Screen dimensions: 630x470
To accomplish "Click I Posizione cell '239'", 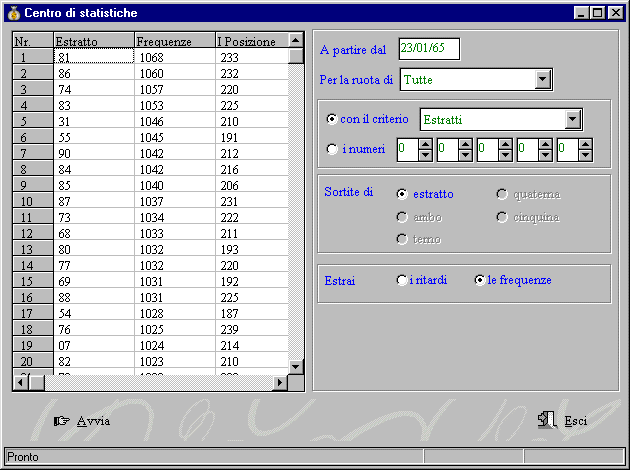I will 252,329.
